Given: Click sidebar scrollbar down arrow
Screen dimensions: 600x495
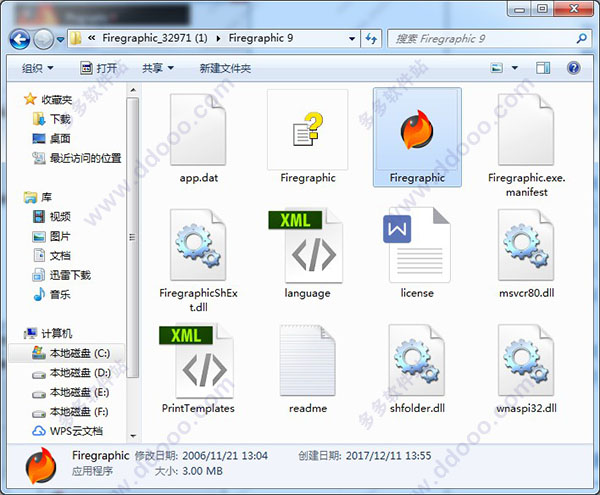Looking at the screenshot, I should tap(133, 435).
